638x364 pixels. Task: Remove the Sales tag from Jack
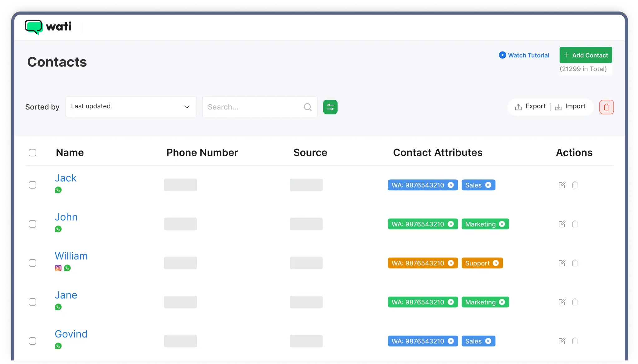coord(488,185)
